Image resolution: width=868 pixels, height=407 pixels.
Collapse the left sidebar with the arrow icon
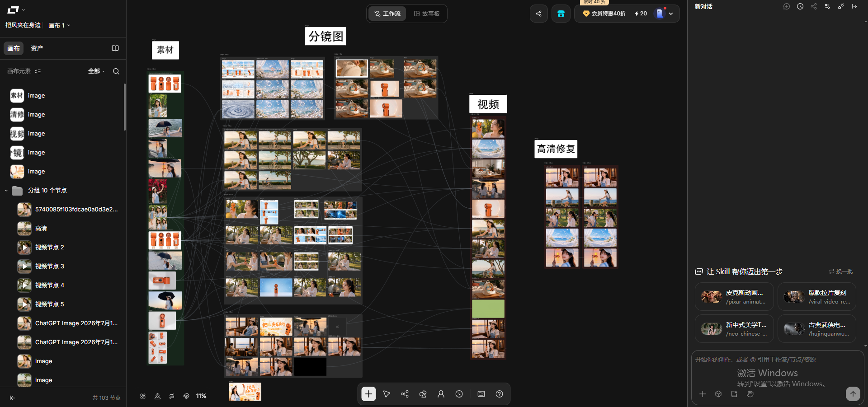point(12,398)
